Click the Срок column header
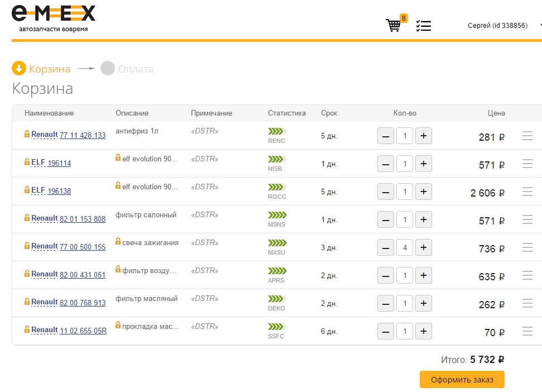The width and height of the screenshot is (542, 392). [x=329, y=113]
